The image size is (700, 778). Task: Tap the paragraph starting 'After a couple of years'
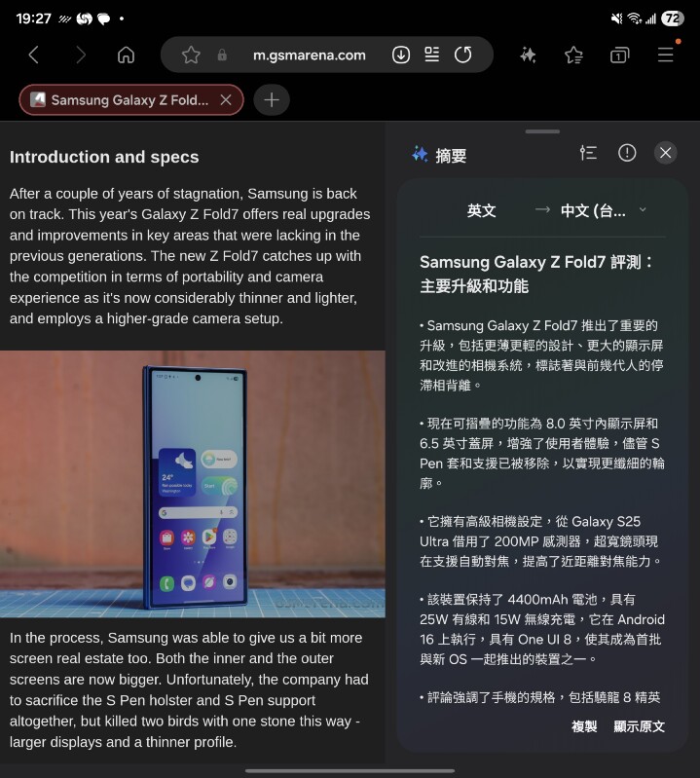[x=190, y=256]
